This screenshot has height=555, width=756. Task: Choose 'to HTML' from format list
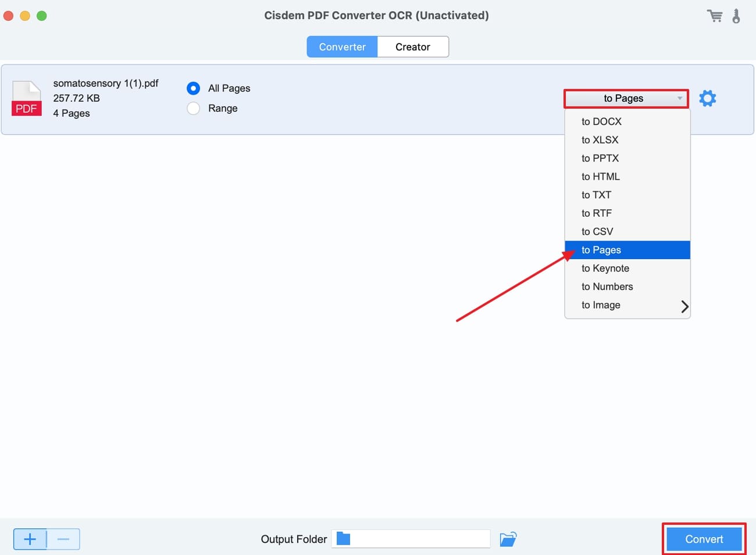tap(627, 177)
